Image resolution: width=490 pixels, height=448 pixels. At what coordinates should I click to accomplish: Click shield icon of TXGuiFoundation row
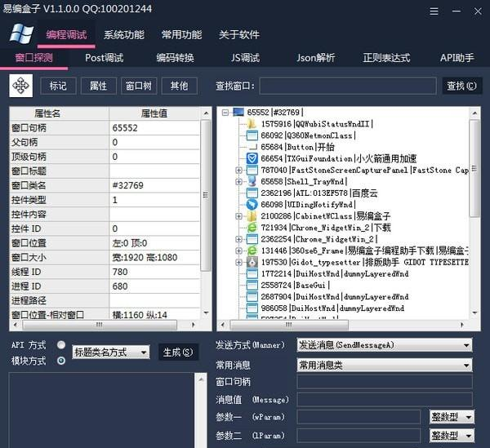(x=252, y=158)
